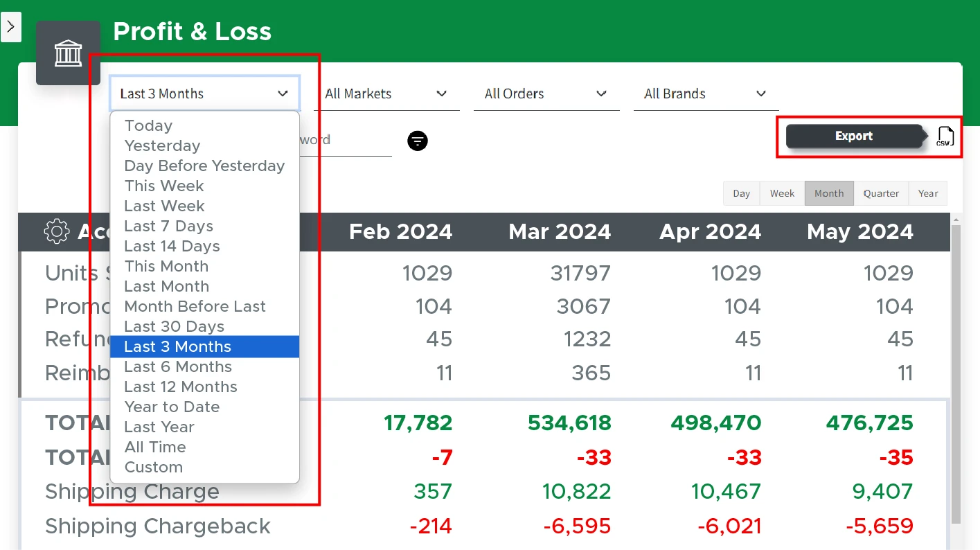Click the table's vertical scrollbar

(x=956, y=374)
